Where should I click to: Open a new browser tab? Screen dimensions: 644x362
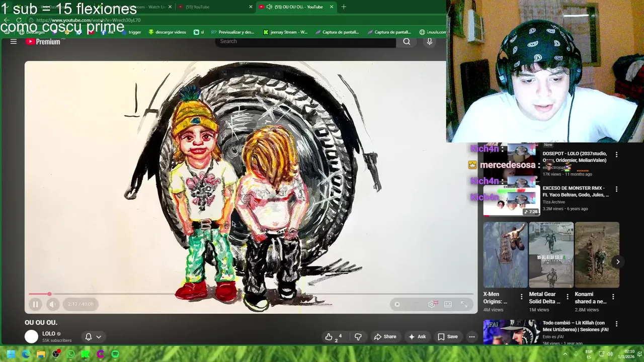point(344,7)
